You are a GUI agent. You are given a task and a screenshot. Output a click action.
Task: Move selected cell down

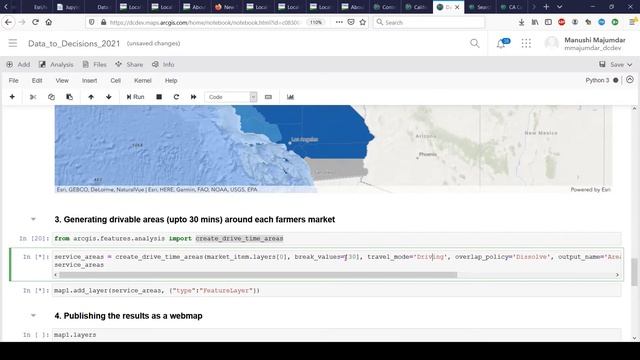click(x=109, y=97)
